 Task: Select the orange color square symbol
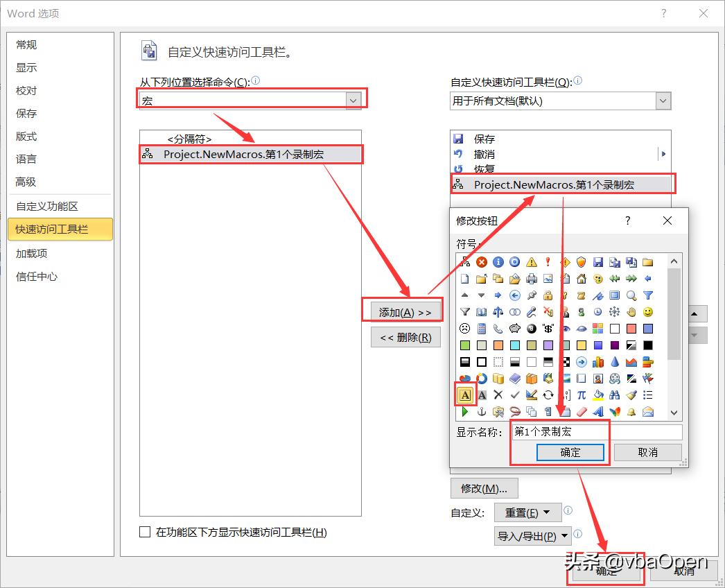498,345
